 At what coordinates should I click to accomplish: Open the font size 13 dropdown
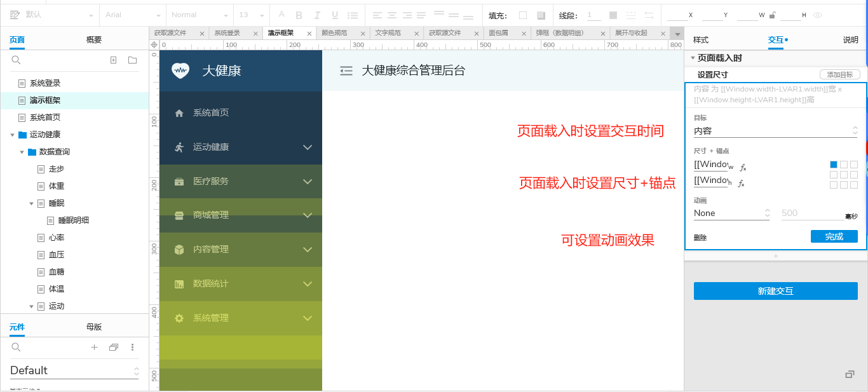(251, 15)
